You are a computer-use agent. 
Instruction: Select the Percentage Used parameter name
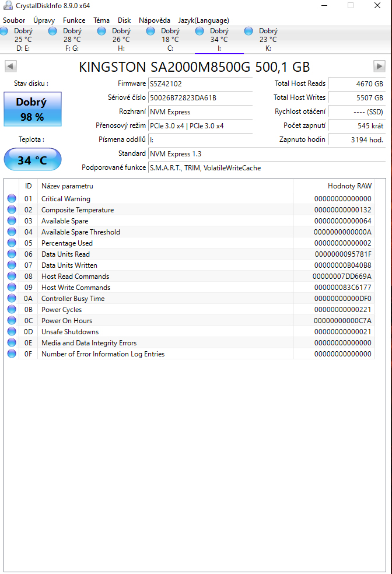click(67, 243)
